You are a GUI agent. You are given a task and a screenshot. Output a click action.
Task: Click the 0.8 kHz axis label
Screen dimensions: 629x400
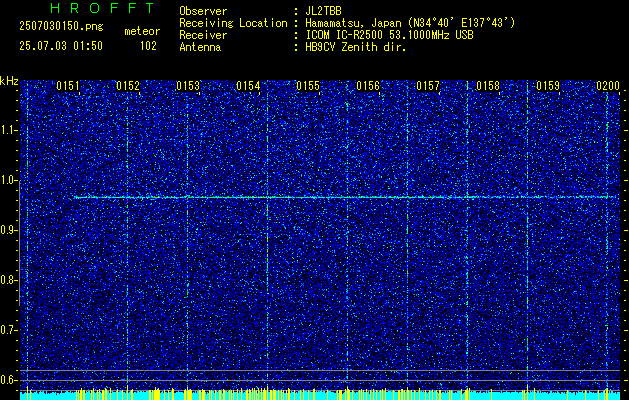click(x=8, y=280)
